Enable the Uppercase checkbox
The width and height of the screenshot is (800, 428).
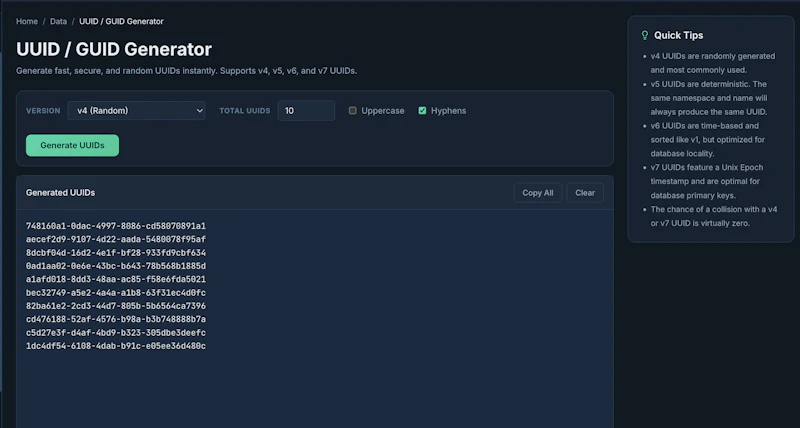(x=353, y=111)
